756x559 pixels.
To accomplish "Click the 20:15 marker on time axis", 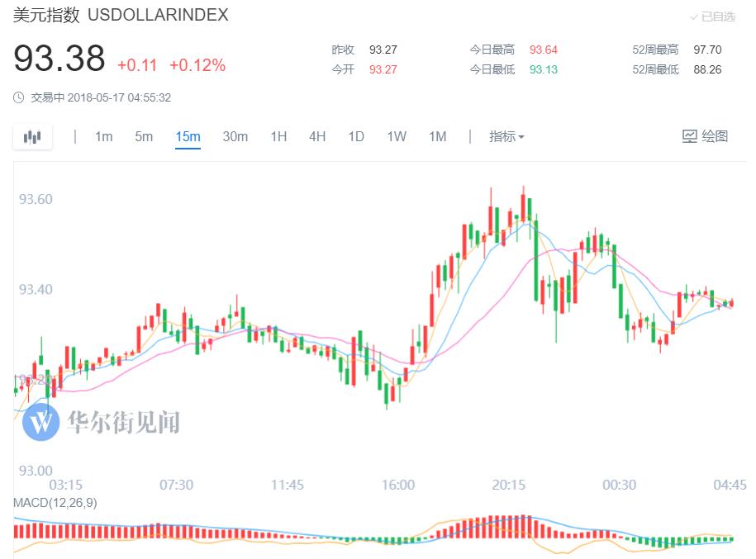I will point(508,485).
